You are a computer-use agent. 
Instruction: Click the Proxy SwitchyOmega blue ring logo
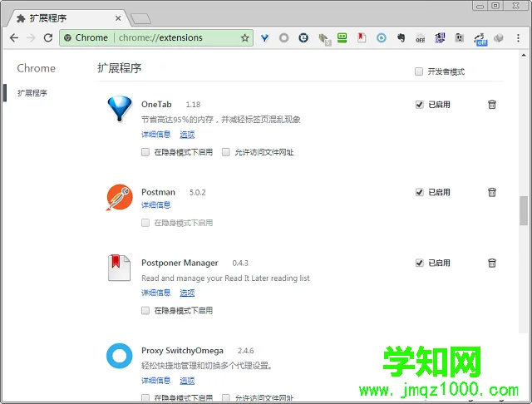click(x=120, y=356)
